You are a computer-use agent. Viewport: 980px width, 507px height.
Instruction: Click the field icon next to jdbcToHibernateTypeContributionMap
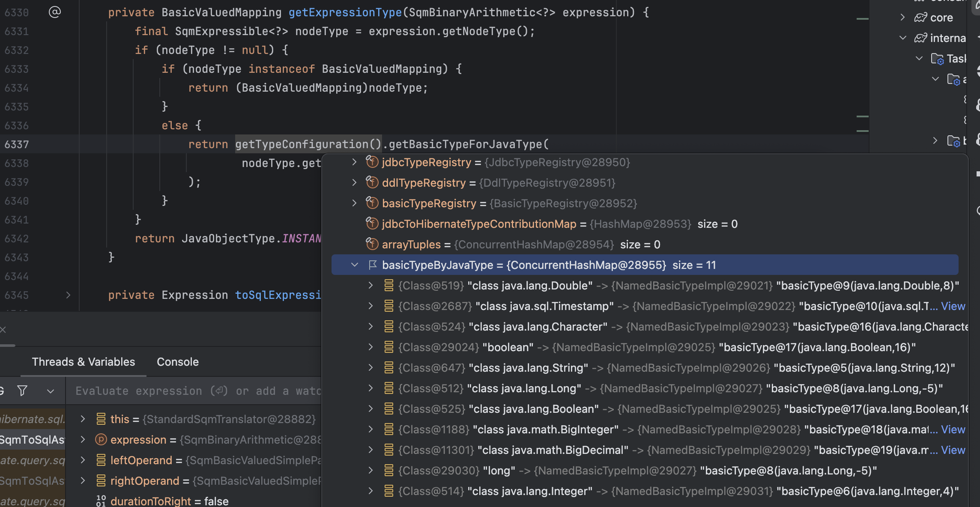[372, 224]
